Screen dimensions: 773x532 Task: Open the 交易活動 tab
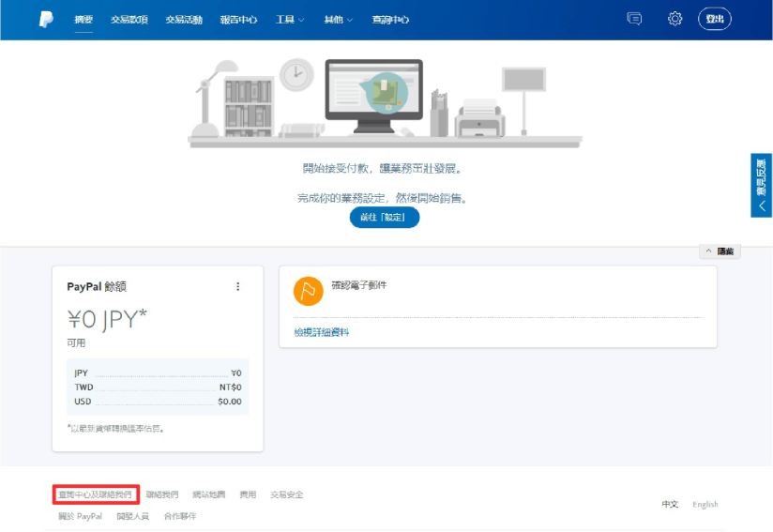[183, 20]
